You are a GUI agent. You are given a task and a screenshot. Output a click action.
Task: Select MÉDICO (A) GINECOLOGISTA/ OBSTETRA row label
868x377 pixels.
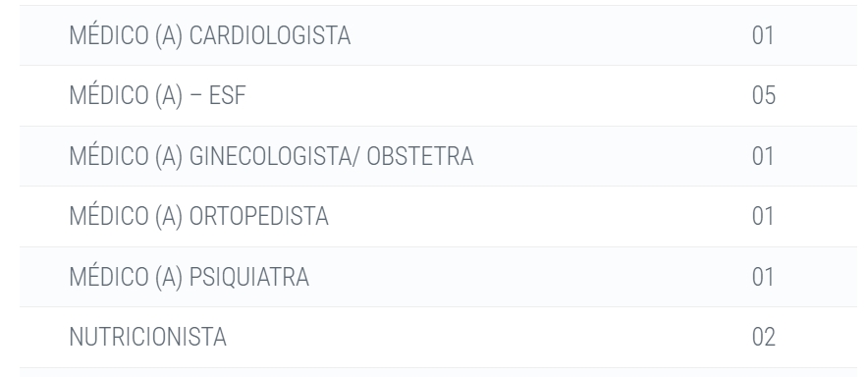271,156
